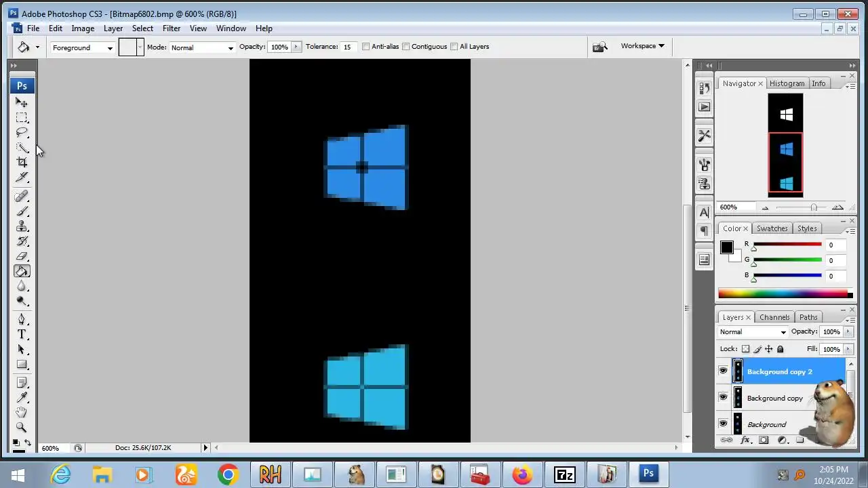The height and width of the screenshot is (488, 868).
Task: Hide the Background copy layer
Action: 723,398
